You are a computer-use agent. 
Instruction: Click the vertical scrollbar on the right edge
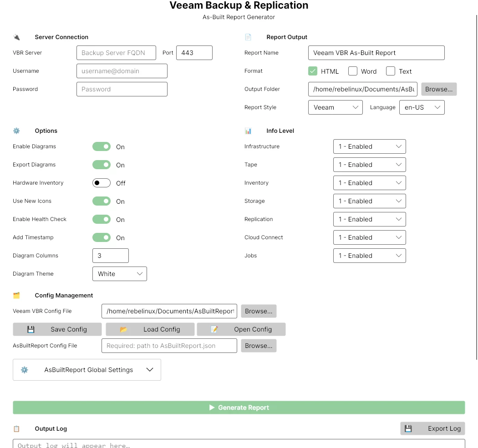[477, 187]
